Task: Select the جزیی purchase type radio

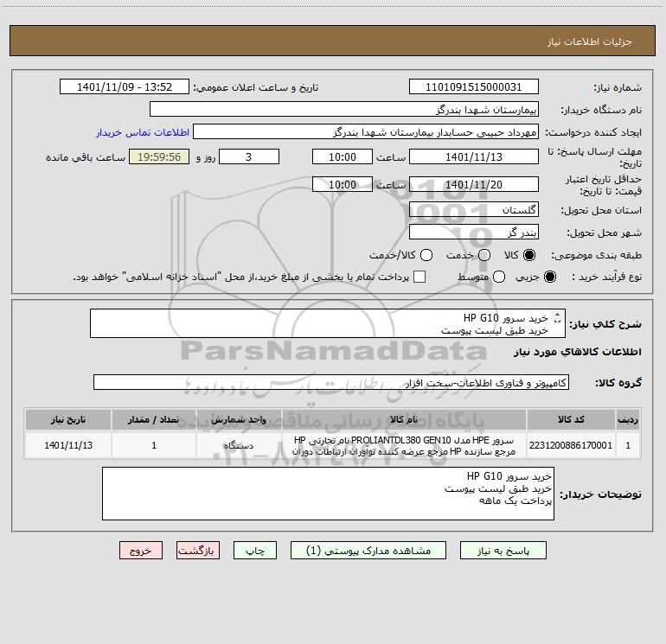Action: click(550, 277)
